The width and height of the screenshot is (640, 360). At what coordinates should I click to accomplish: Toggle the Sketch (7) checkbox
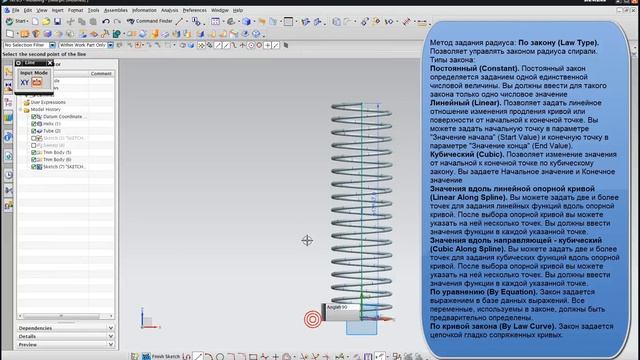tap(34, 167)
